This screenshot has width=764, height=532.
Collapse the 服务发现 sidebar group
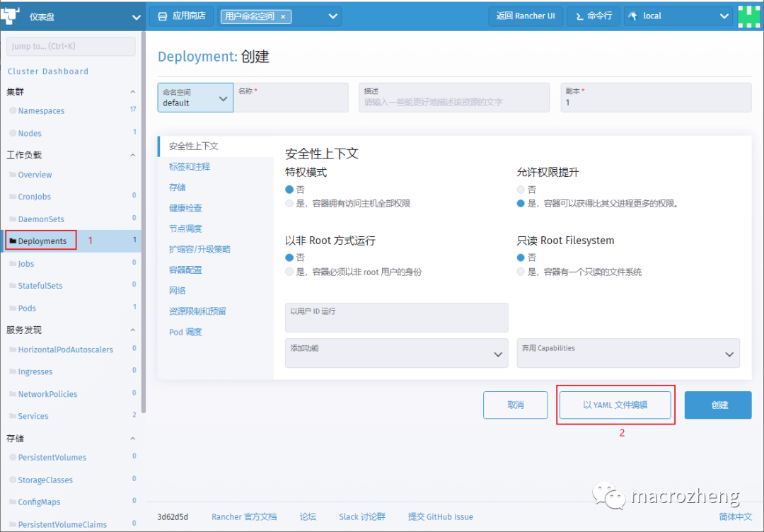(132, 330)
